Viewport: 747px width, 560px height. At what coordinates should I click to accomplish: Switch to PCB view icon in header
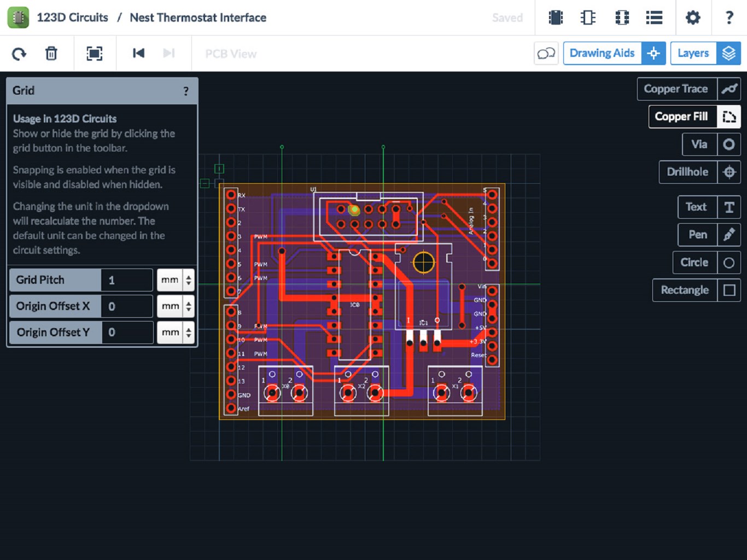622,17
